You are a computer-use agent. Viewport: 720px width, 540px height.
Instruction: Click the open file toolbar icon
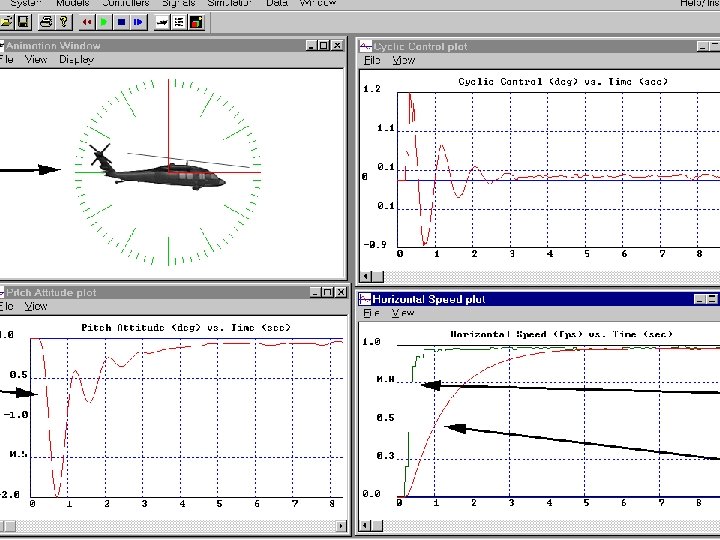tap(6, 21)
